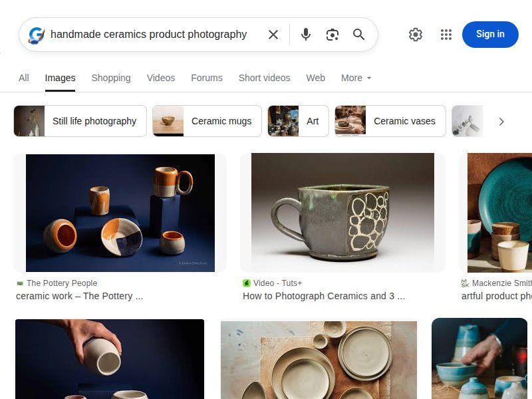The height and width of the screenshot is (399, 532).
Task: Click the search magnifier icon
Action: coord(359,34)
